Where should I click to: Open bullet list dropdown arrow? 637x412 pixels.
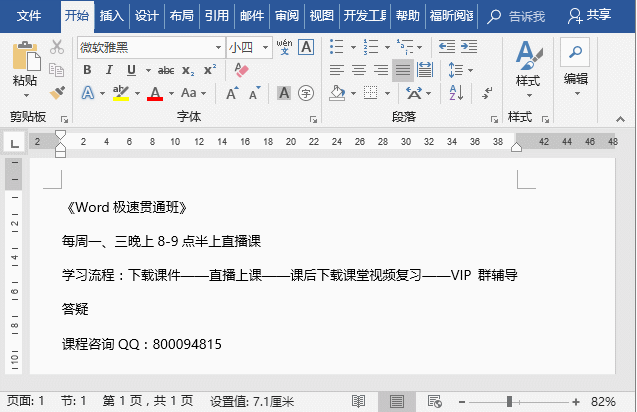click(353, 47)
